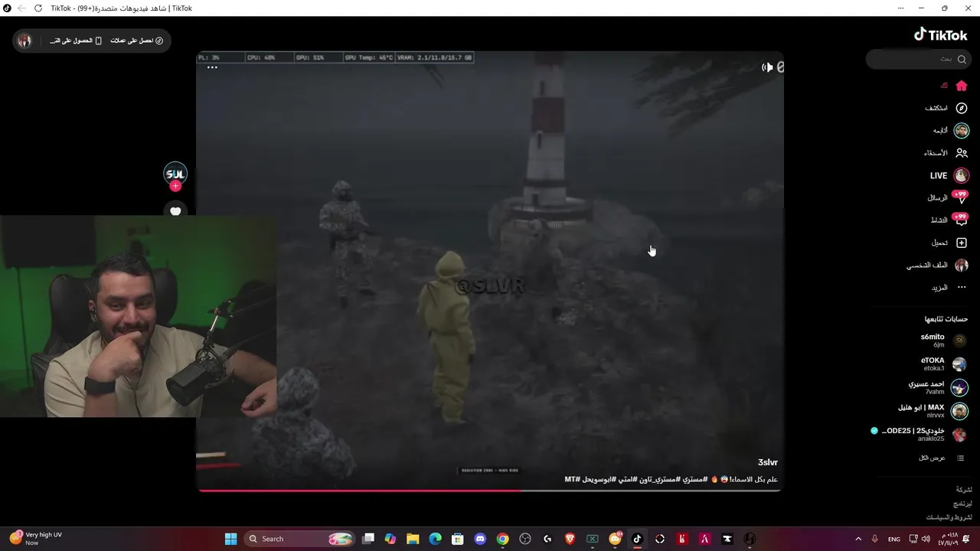The image size is (980, 551).
Task: Go to the Home feed (house icon)
Action: 962,86
